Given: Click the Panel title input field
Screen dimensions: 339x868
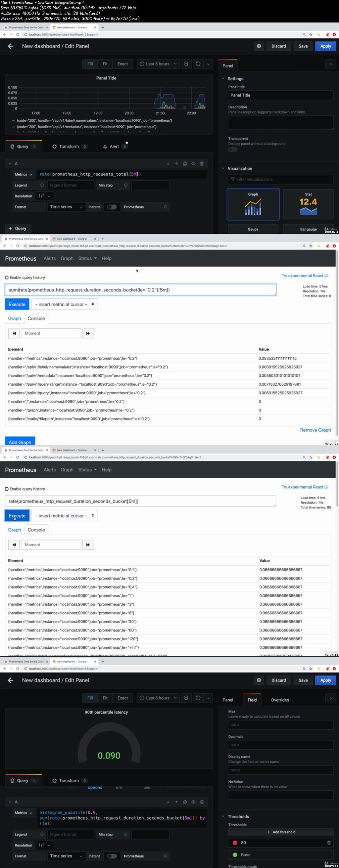Looking at the screenshot, I should (281, 95).
